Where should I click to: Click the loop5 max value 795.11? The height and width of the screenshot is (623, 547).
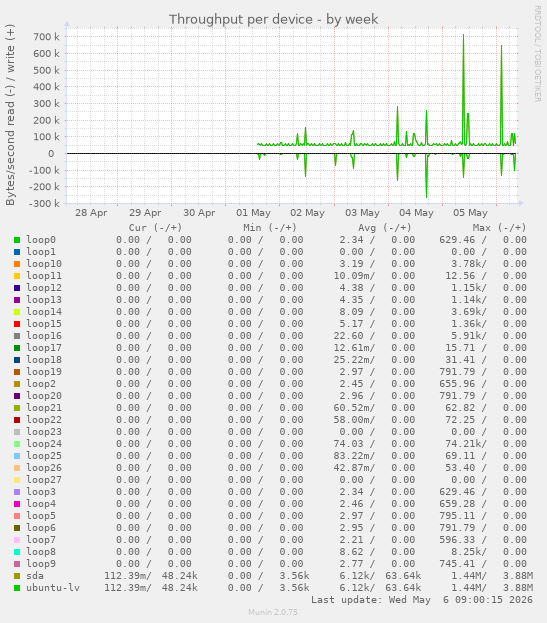(x=457, y=516)
